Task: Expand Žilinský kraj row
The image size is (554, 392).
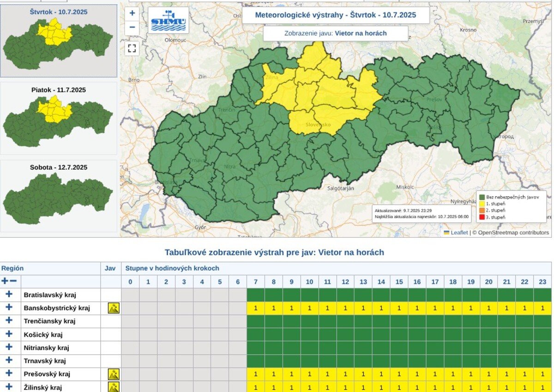Action: pyautogui.click(x=9, y=387)
